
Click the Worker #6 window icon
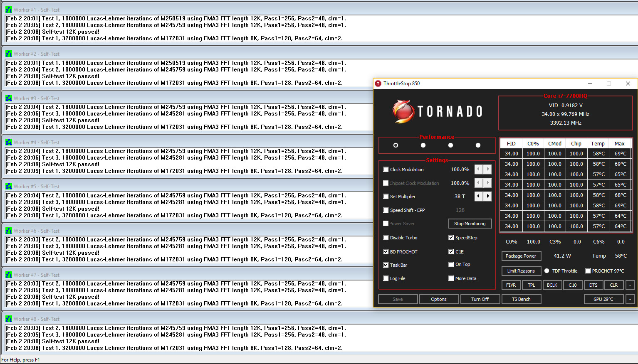click(x=9, y=231)
